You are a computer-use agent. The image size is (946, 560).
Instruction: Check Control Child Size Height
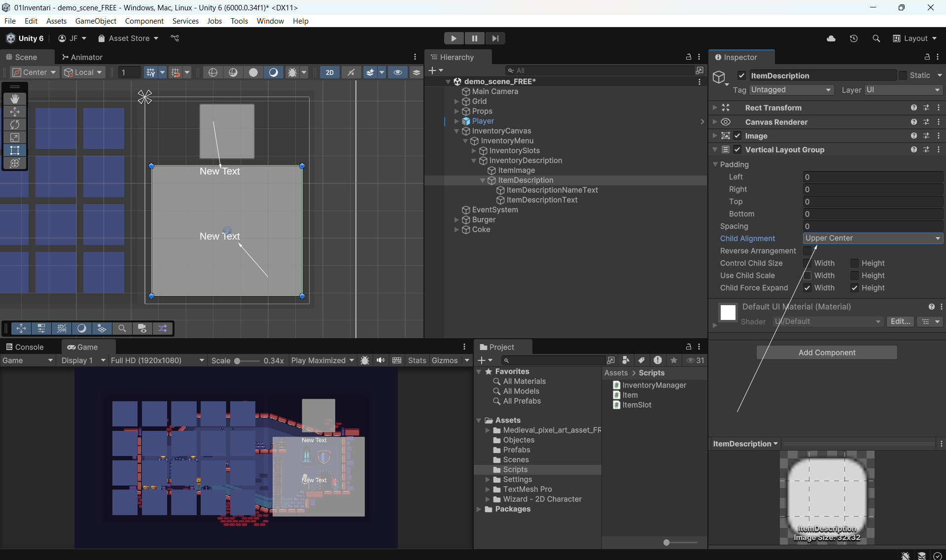[854, 263]
